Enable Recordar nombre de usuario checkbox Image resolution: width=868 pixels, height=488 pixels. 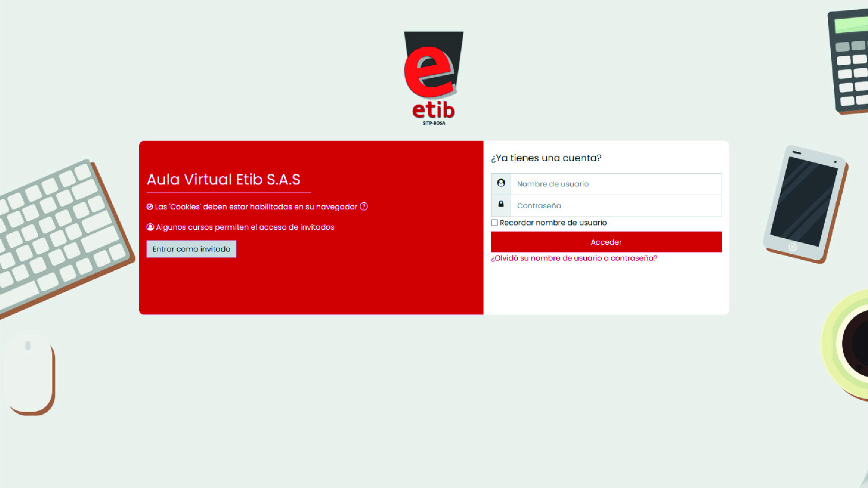coord(494,222)
